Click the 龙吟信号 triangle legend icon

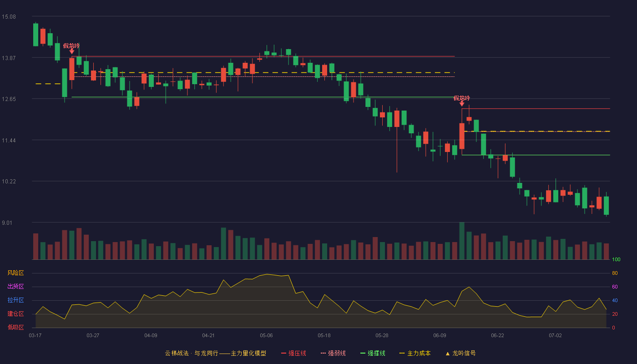click(447, 353)
